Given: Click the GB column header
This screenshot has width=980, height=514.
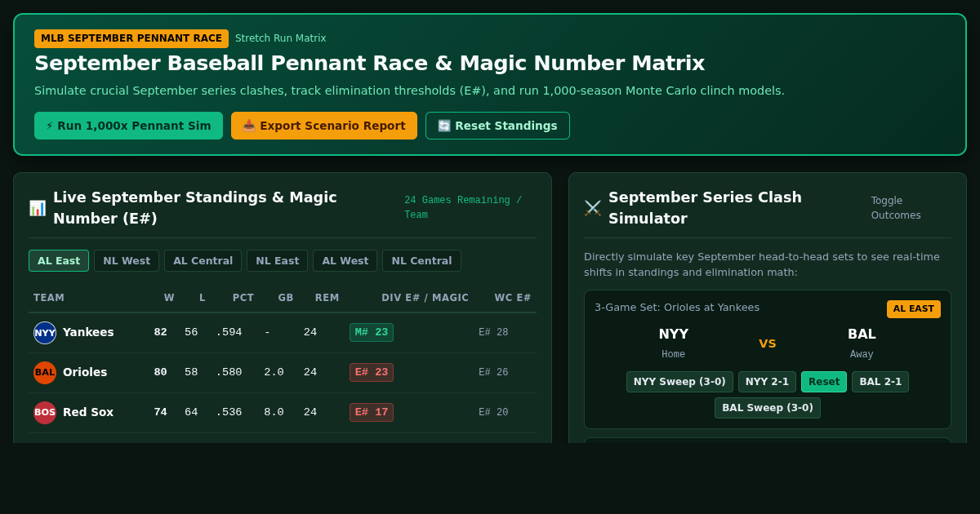Looking at the screenshot, I should point(286,298).
